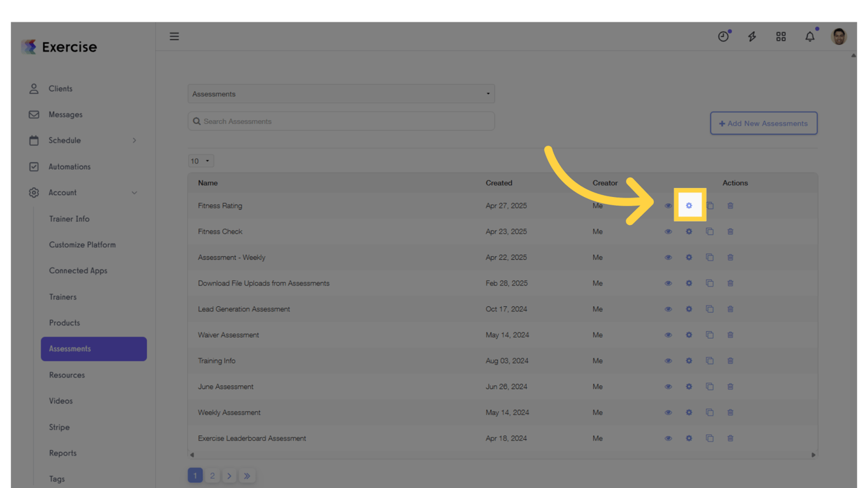
Task: Open settings for Weekly Assessment
Action: [689, 412]
